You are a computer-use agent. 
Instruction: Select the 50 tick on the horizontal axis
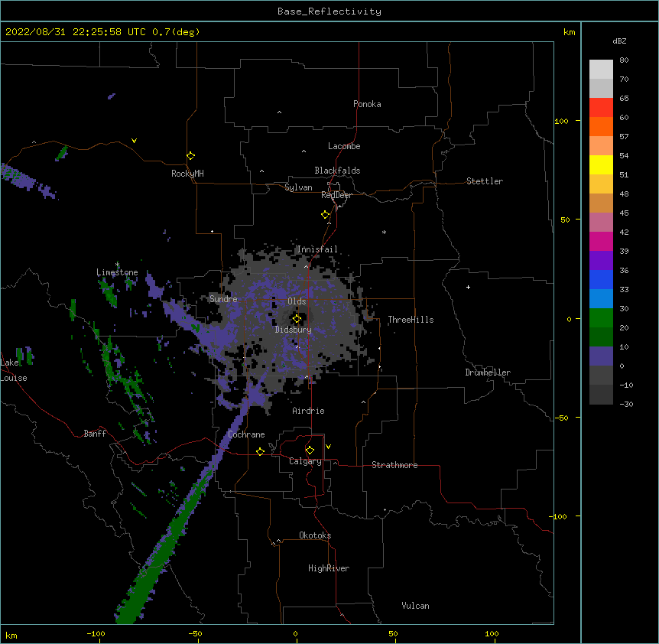tap(393, 634)
